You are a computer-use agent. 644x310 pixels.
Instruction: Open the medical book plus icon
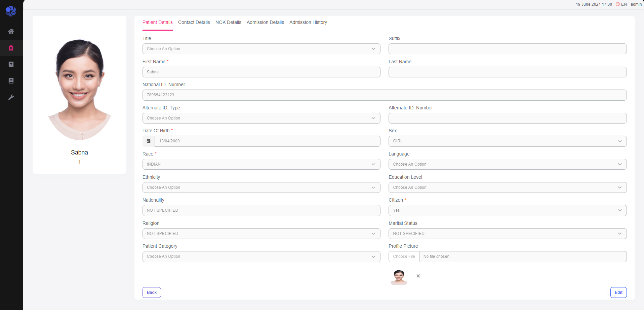click(x=11, y=64)
